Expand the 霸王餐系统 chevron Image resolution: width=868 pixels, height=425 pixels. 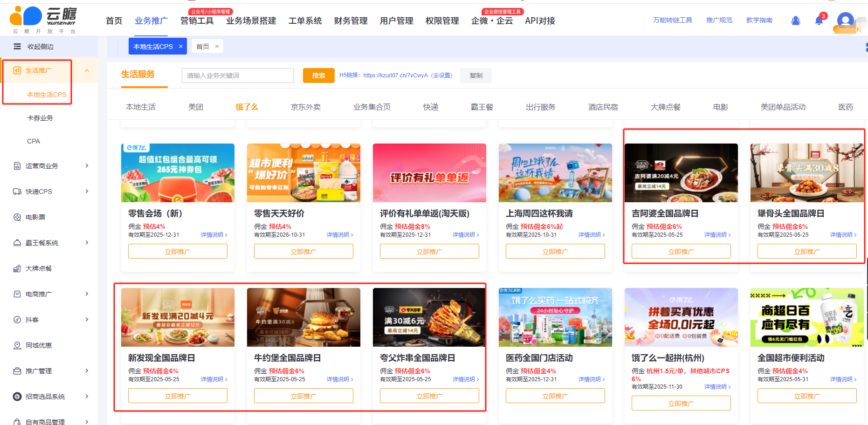pos(87,243)
